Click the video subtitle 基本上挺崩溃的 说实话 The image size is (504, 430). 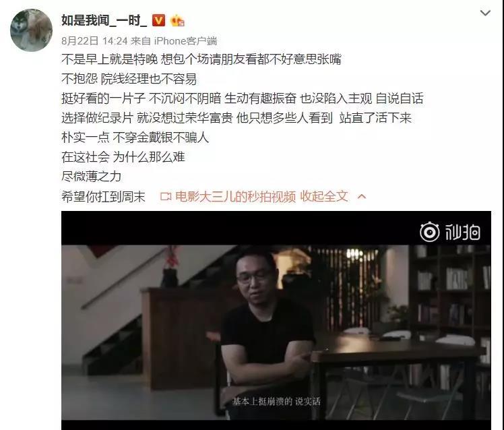click(x=276, y=401)
